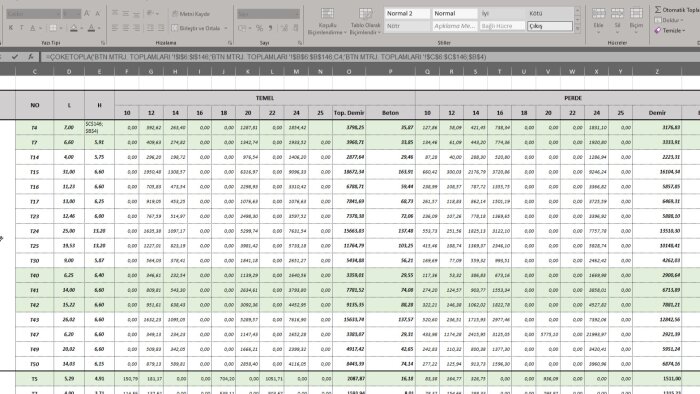This screenshot has width=700, height=394.
Task: Open the font size combo box
Action: coord(71,14)
